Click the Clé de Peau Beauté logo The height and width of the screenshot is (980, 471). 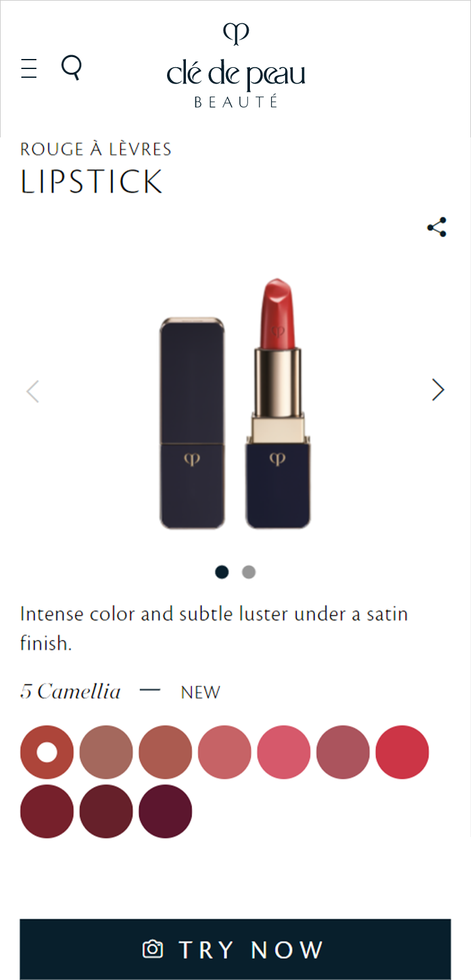[x=236, y=66]
